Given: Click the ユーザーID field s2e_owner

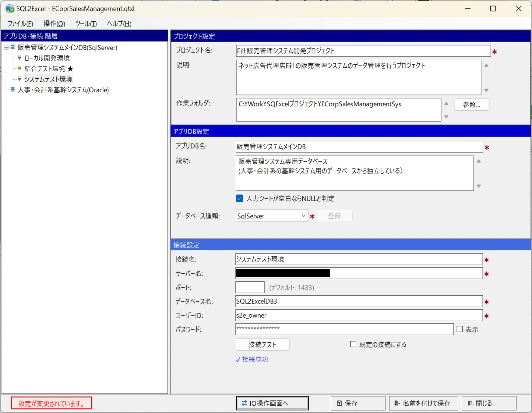Looking at the screenshot, I should (359, 315).
